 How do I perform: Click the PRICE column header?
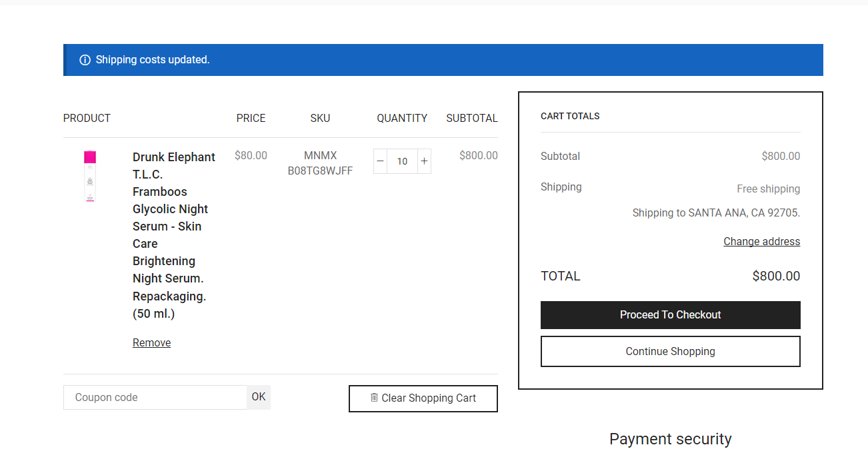point(251,118)
